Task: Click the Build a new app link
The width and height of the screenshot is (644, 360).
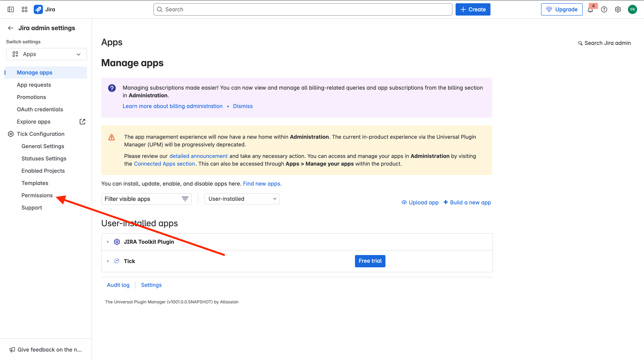Action: tap(470, 202)
